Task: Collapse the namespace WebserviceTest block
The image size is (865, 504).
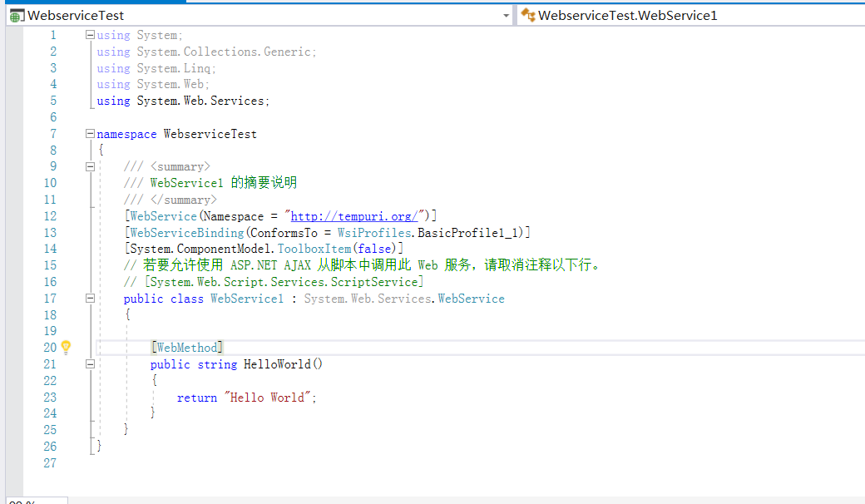Action: coord(90,133)
